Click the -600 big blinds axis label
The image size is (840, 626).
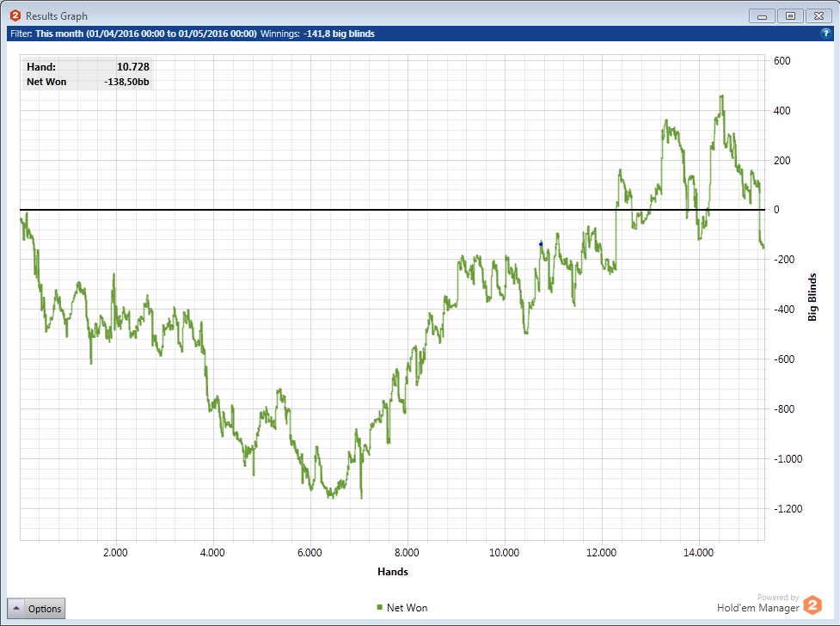tap(784, 359)
